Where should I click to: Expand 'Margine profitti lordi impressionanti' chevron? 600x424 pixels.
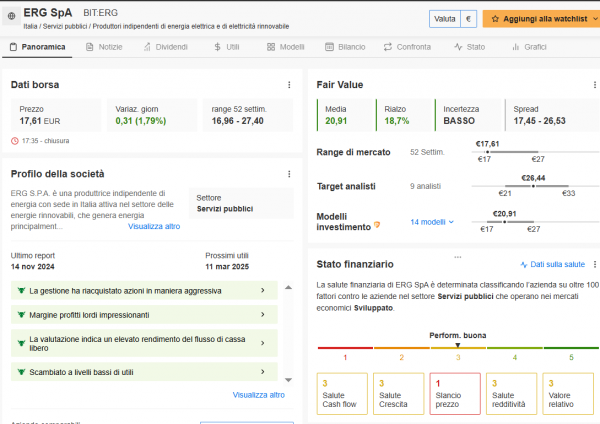pyautogui.click(x=262, y=315)
